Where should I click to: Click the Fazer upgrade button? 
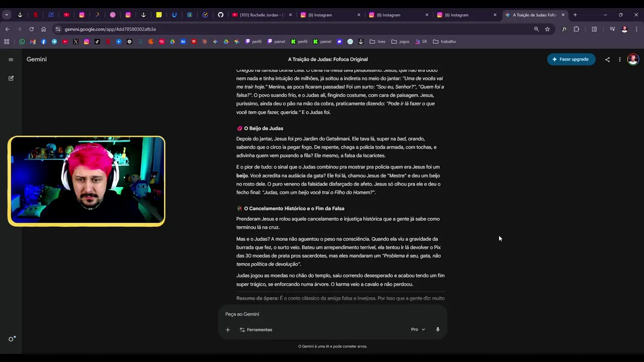[x=571, y=59]
